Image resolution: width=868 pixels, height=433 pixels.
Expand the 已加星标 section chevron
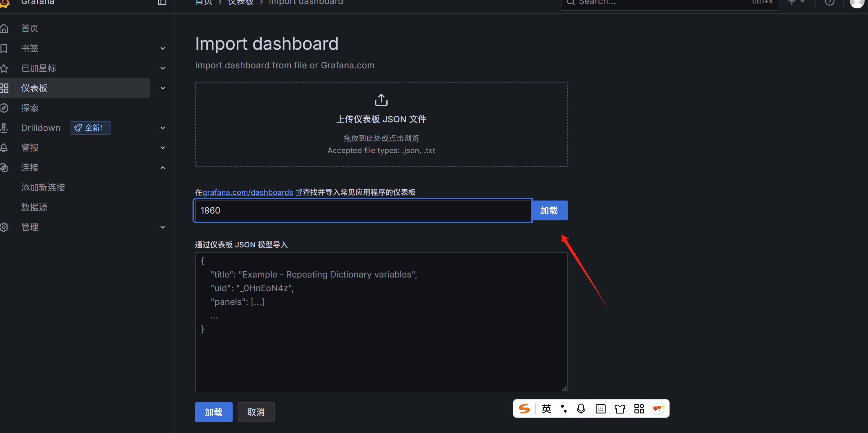pyautogui.click(x=163, y=68)
